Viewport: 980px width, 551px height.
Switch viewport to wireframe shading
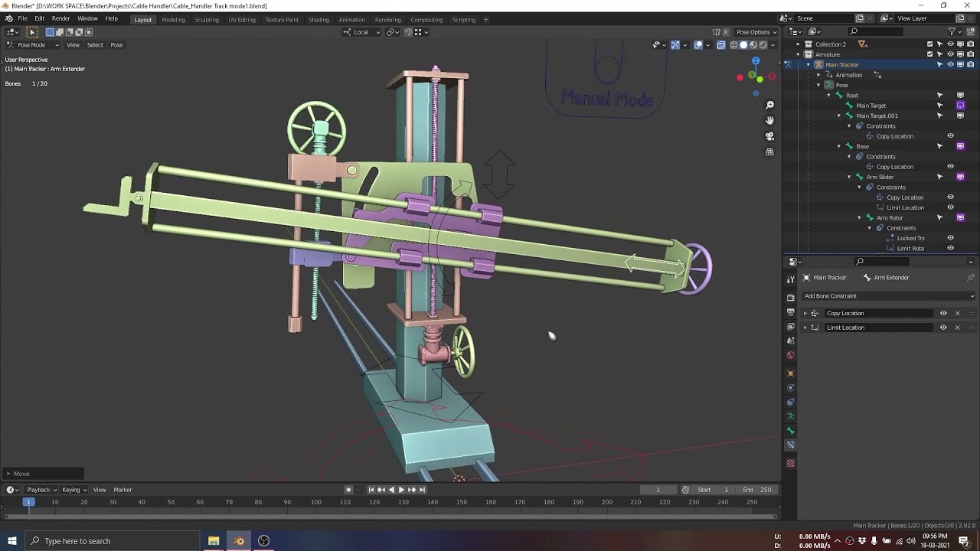[733, 44]
